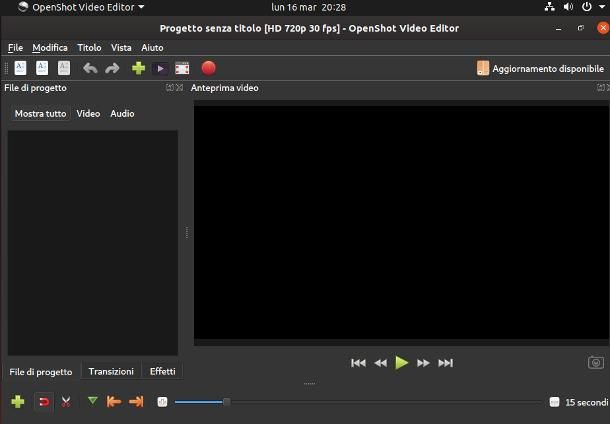Undo the last action with the undo arrow
Image resolution: width=610 pixels, height=424 pixels.
tap(90, 68)
